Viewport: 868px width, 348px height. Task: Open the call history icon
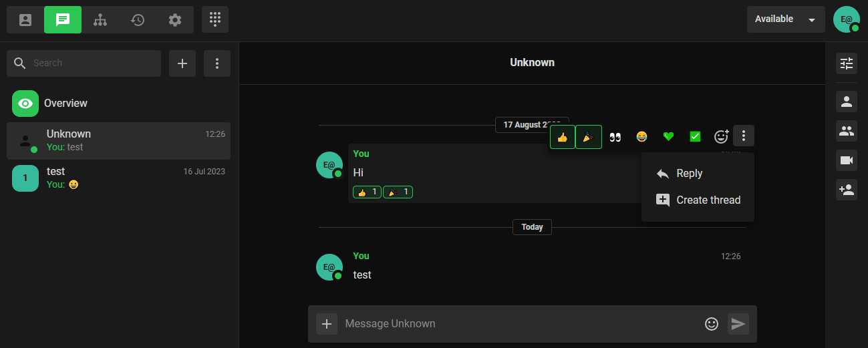(x=138, y=19)
